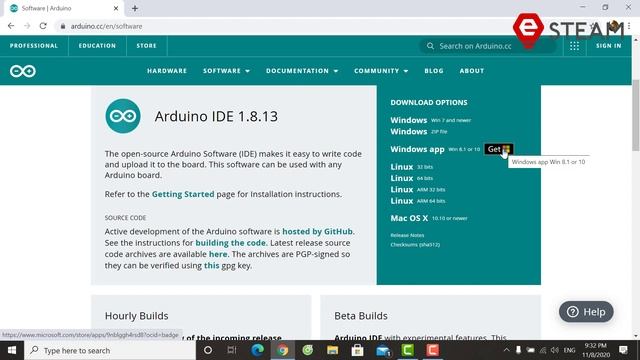640x360 pixels.
Task: Go to EDUCATION section
Action: (97, 46)
